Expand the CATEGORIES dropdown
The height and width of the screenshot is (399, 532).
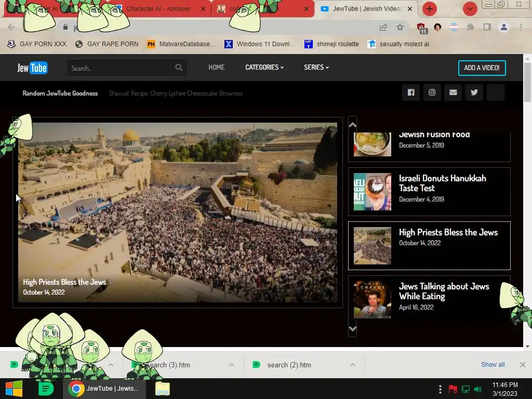pyautogui.click(x=264, y=67)
